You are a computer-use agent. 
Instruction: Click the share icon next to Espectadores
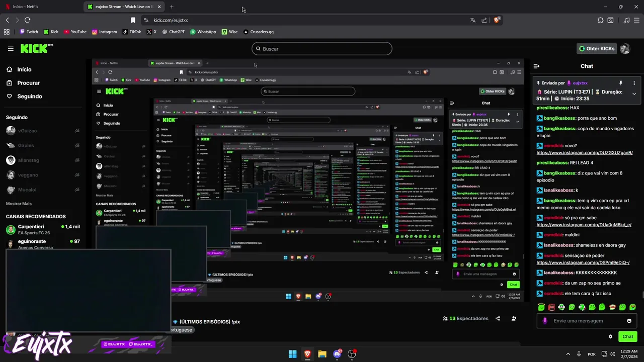(498, 318)
